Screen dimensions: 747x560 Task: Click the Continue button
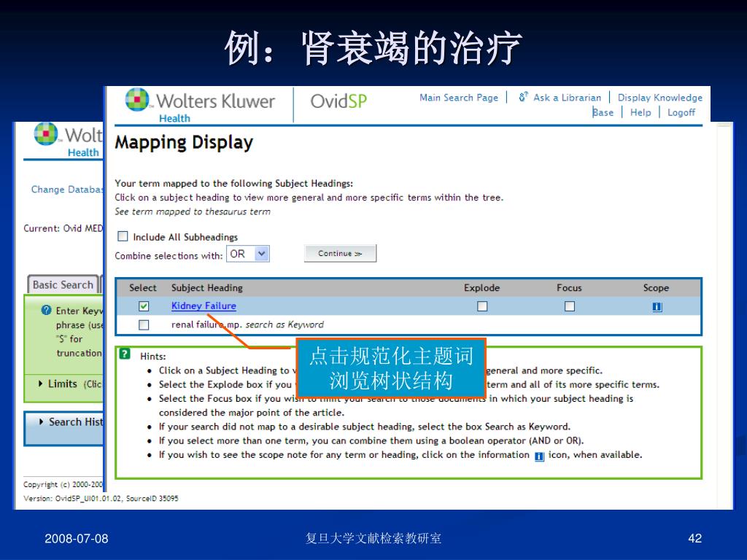click(x=340, y=253)
